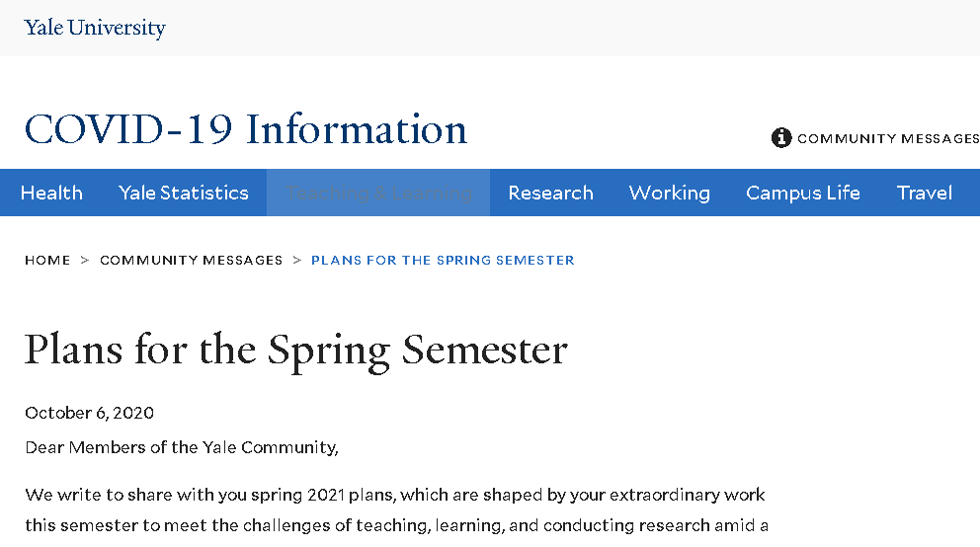Select Travel in the navigation bar

point(924,193)
